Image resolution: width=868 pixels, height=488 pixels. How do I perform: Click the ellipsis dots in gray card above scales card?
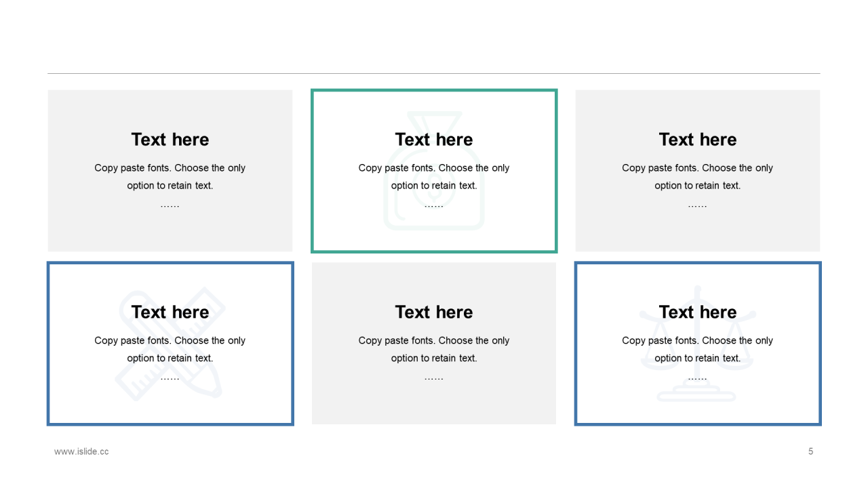point(697,205)
